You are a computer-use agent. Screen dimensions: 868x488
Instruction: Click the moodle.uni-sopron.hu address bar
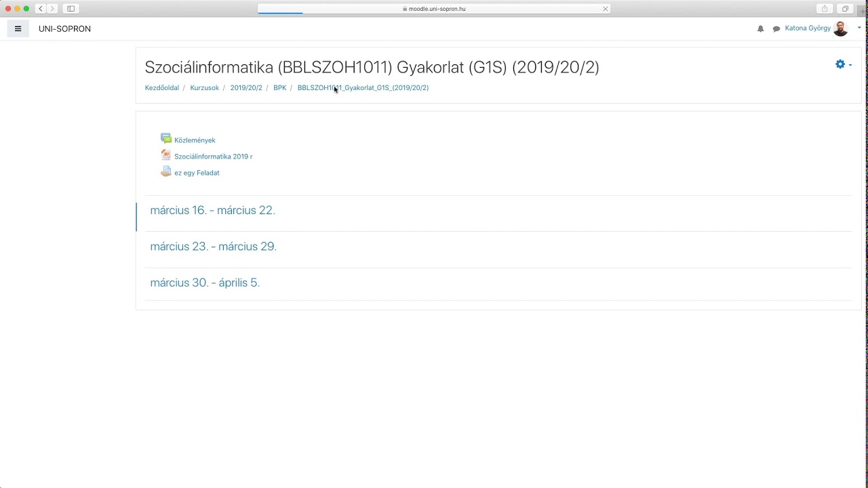pyautogui.click(x=434, y=9)
